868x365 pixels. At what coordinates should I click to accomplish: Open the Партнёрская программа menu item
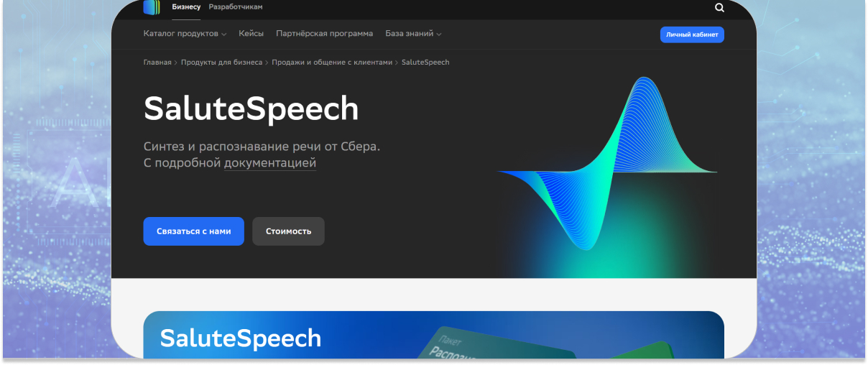pos(325,34)
